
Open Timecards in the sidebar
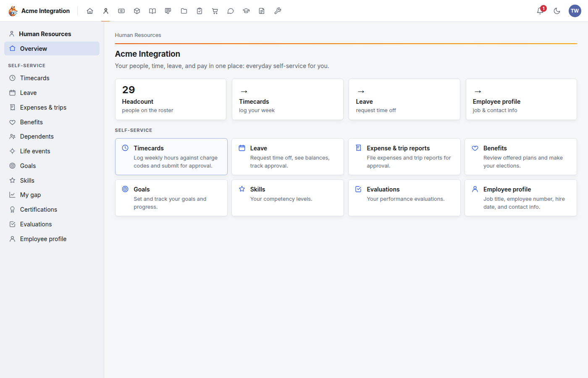click(52, 78)
